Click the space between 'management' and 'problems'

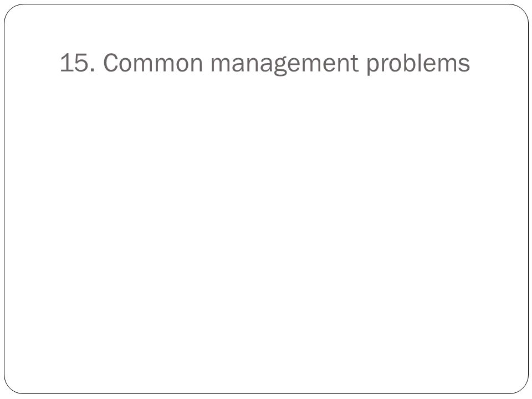362,63
